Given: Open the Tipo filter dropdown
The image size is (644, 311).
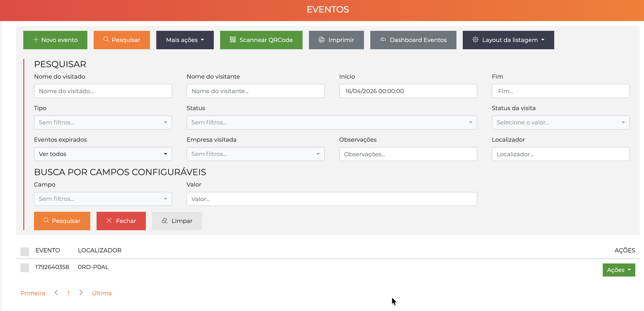Looking at the screenshot, I should click(103, 123).
